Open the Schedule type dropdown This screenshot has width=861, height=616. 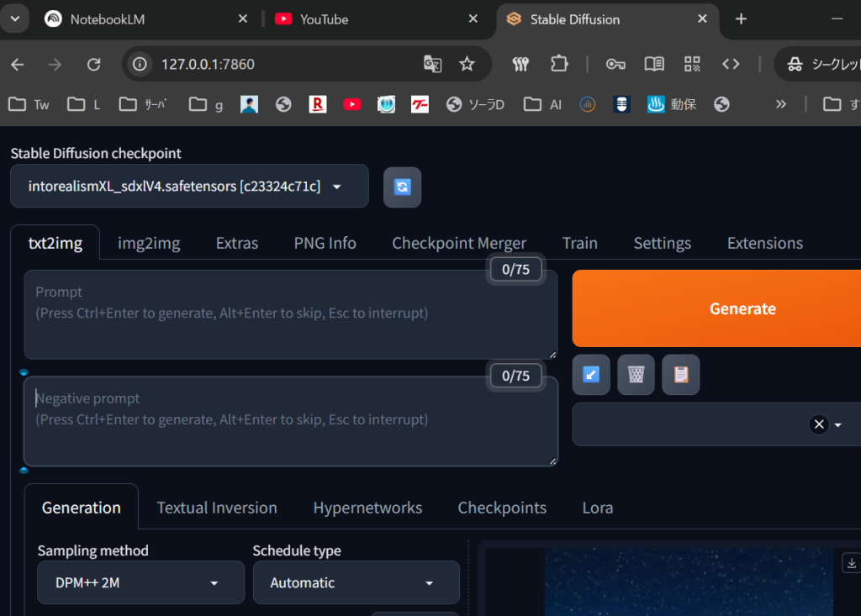pos(356,582)
